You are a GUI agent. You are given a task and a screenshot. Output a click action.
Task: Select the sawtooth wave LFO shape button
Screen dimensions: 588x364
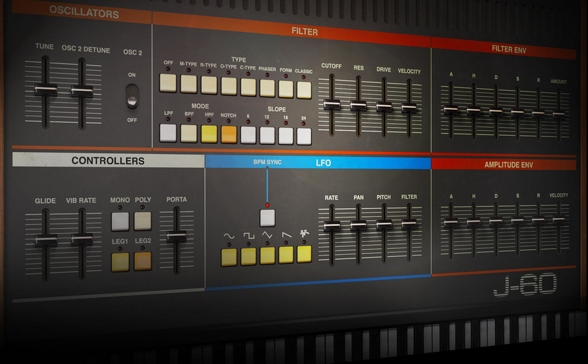pyautogui.click(x=286, y=255)
